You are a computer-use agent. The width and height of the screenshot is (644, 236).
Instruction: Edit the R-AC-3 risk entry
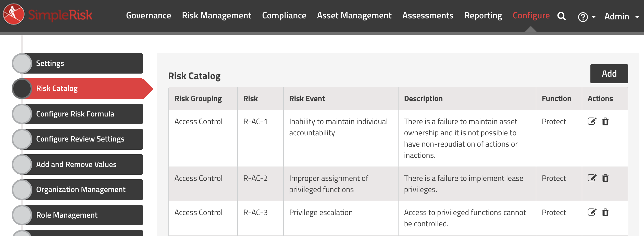(x=592, y=212)
